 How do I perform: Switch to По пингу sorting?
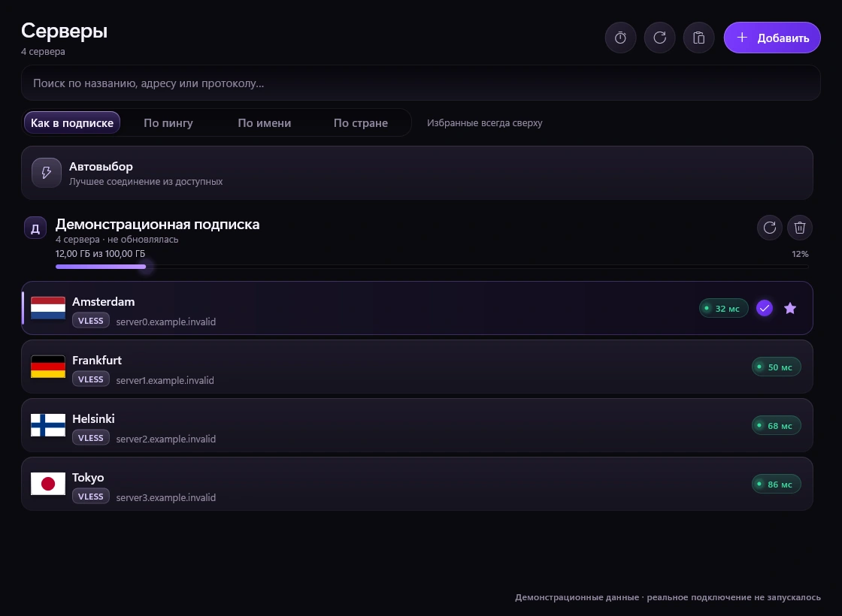click(168, 123)
